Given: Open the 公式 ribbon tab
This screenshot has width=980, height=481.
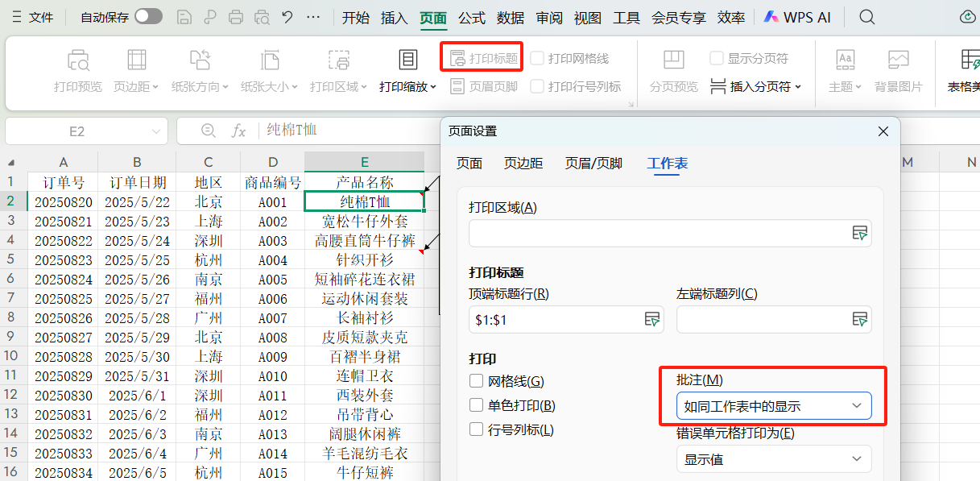Looking at the screenshot, I should [470, 16].
